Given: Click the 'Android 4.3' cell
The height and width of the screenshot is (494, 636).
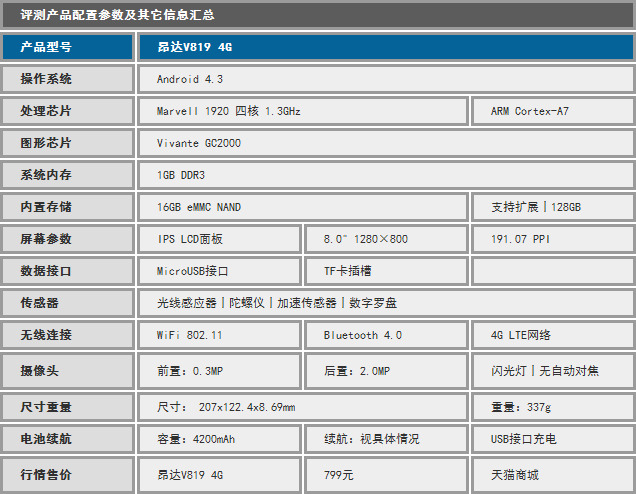Looking at the screenshot, I should tap(386, 79).
